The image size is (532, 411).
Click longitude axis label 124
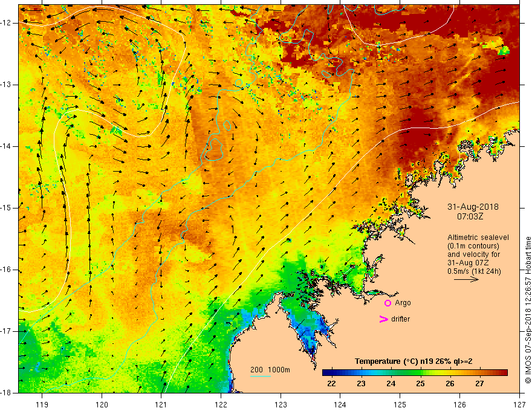point(340,404)
